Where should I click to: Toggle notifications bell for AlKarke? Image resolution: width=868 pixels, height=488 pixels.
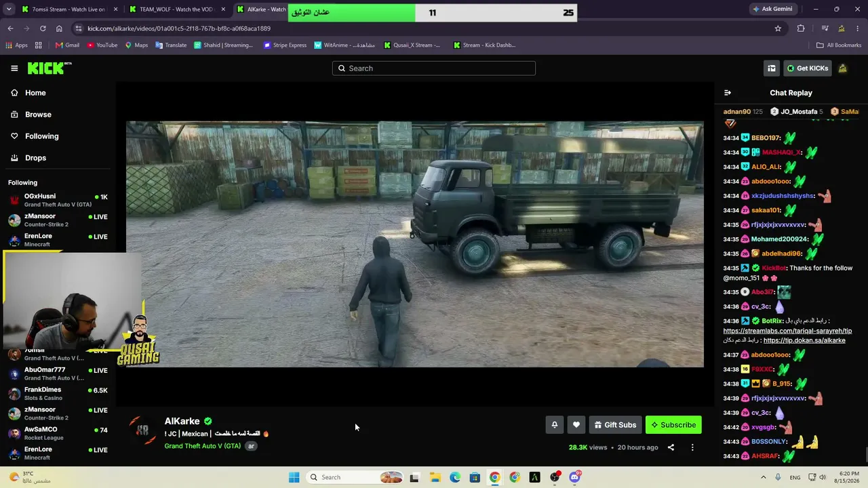[554, 425]
